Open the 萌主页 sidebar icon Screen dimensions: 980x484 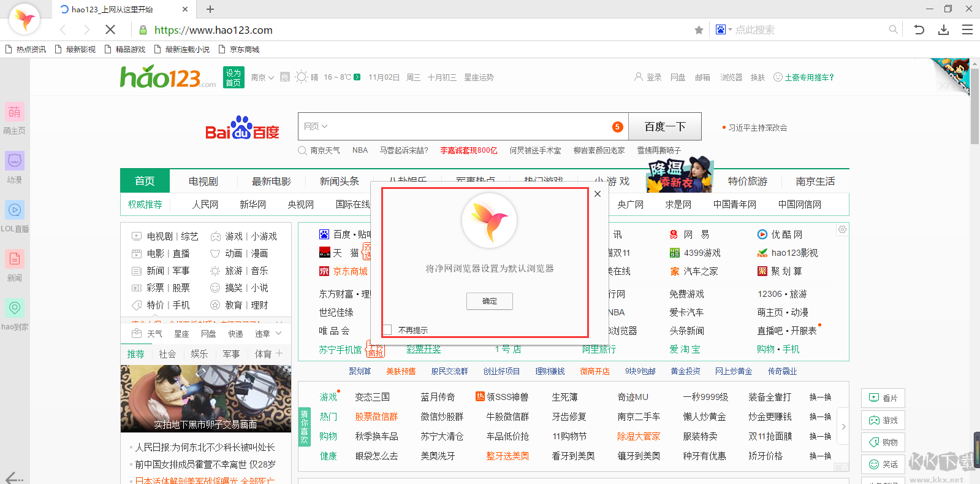point(15,112)
